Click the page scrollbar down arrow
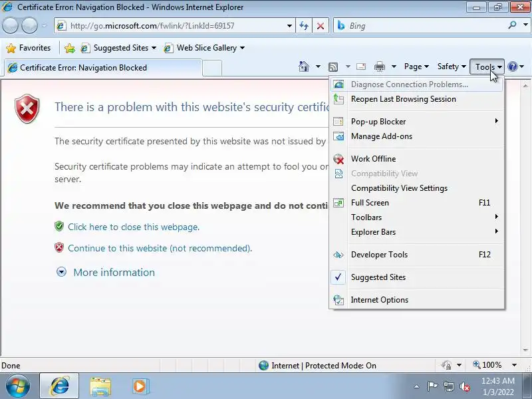 (525, 350)
